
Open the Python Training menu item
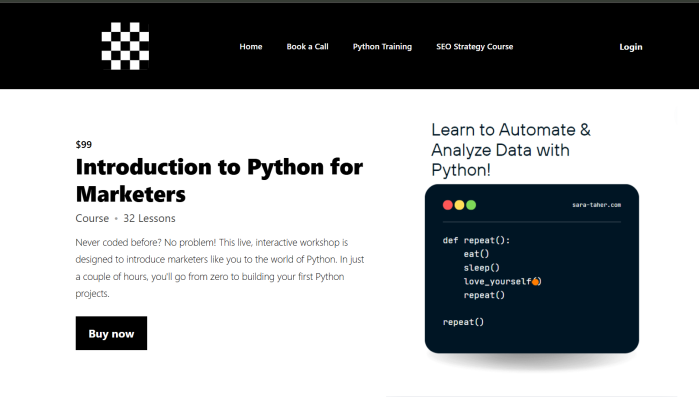tap(382, 46)
